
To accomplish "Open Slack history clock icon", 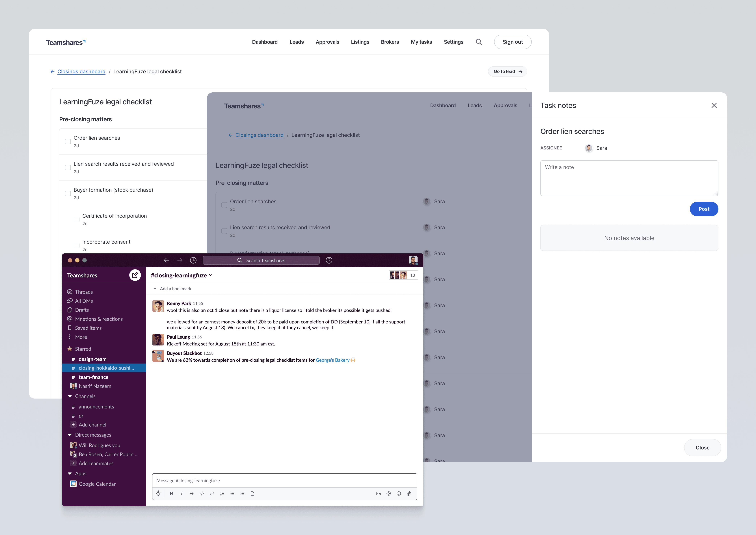I will tap(193, 260).
